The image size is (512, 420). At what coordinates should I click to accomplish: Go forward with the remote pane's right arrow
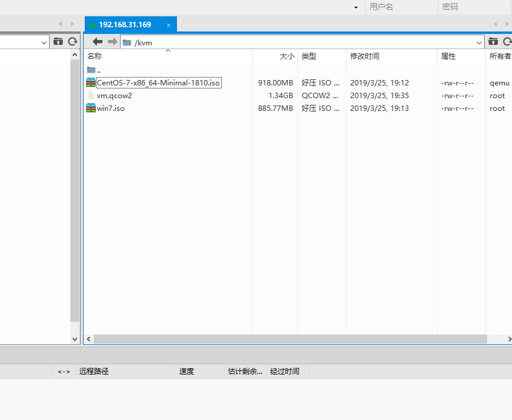coord(112,42)
